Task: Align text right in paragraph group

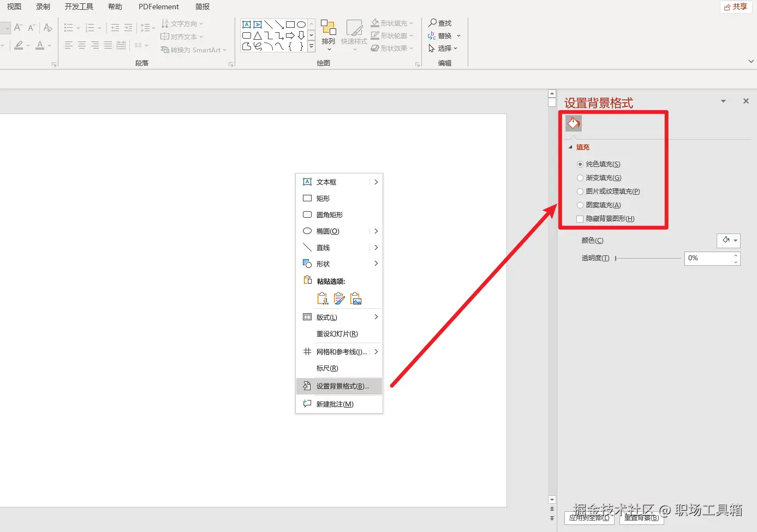Action: [95, 45]
